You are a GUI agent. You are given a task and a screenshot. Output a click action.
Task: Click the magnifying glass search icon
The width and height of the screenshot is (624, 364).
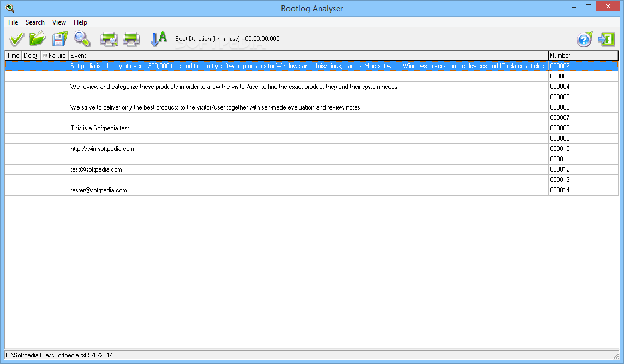pos(82,39)
